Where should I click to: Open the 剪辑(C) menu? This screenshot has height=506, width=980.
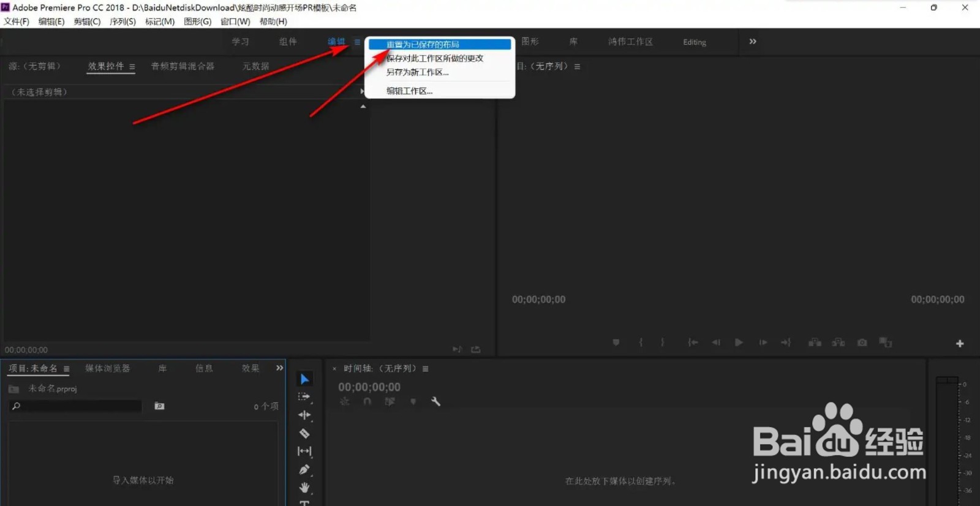(x=87, y=21)
